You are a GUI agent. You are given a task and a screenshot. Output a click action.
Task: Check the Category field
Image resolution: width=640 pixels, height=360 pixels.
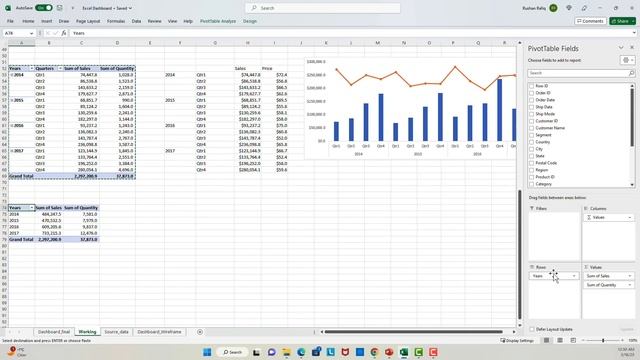531,184
